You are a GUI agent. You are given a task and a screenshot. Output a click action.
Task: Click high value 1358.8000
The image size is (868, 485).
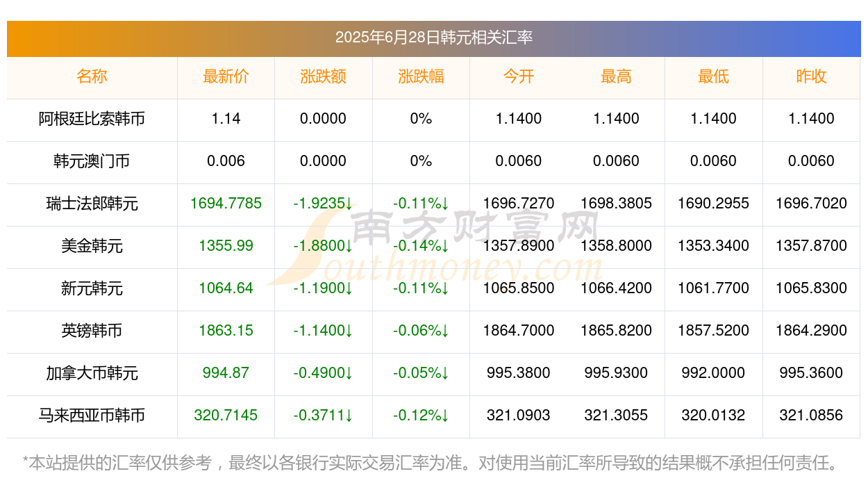point(616,246)
